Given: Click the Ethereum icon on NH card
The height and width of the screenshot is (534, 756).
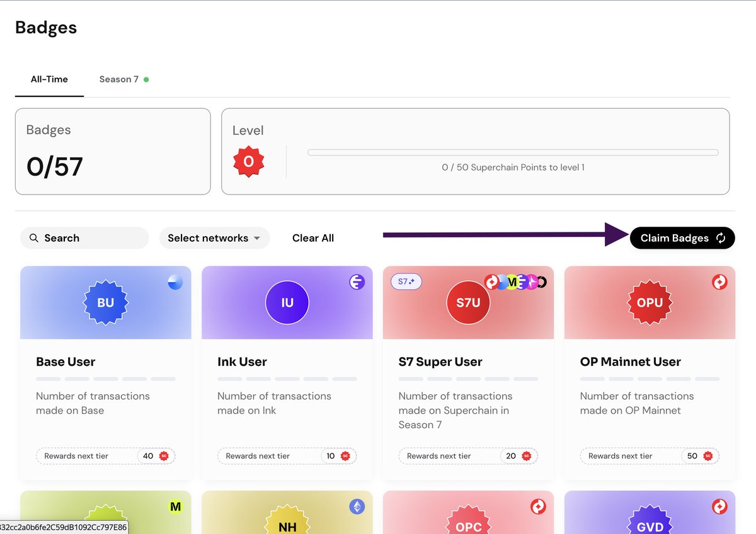Looking at the screenshot, I should pos(357,506).
